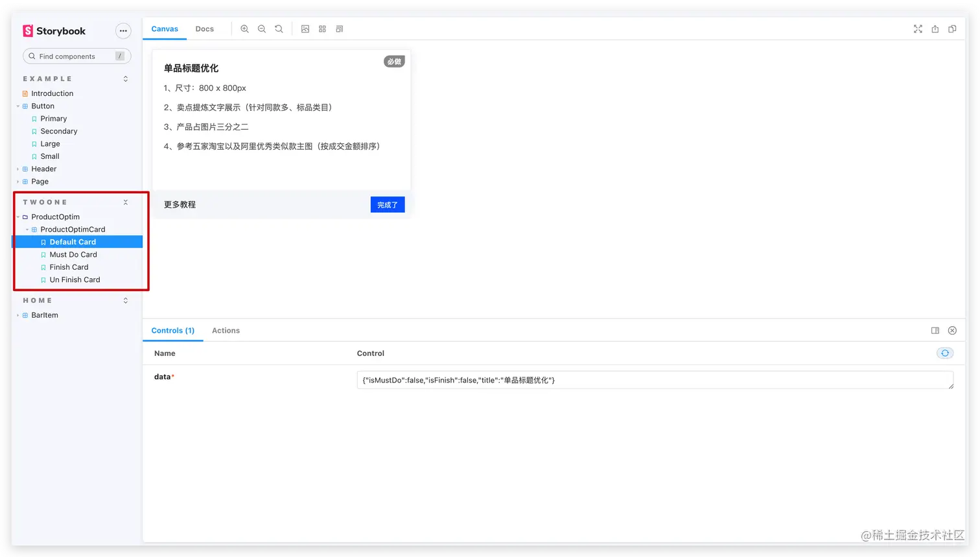Collapse the EXAMPLE section
This screenshot has width=980, height=557.
(x=126, y=79)
